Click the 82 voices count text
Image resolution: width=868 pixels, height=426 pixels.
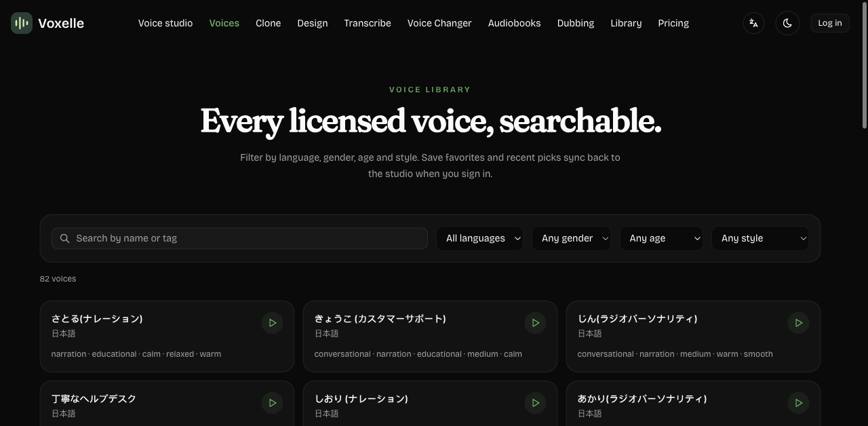point(58,279)
